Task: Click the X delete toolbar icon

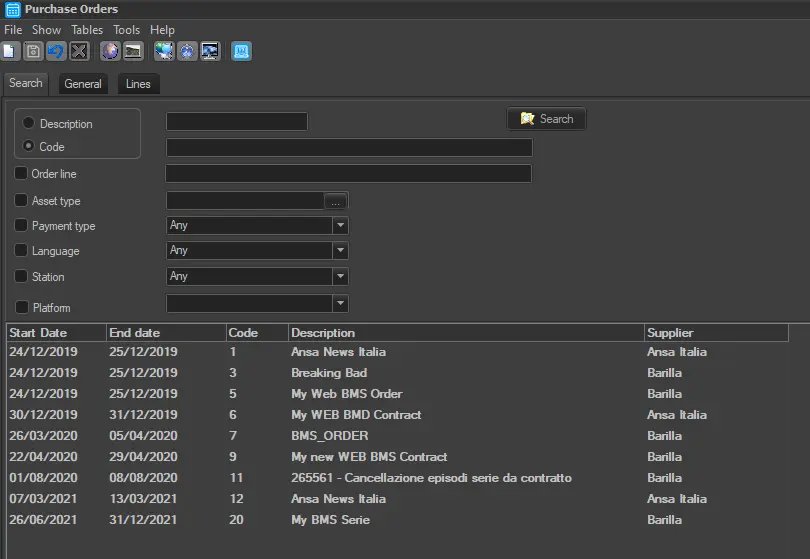Action: [79, 51]
